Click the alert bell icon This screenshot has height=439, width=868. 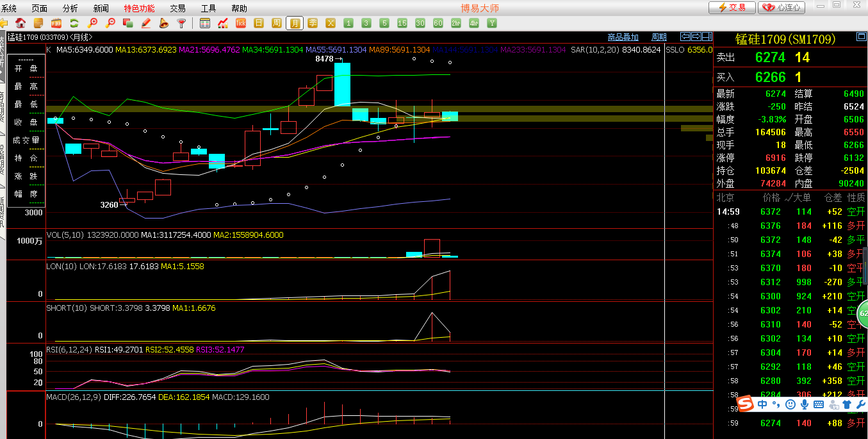point(164,23)
